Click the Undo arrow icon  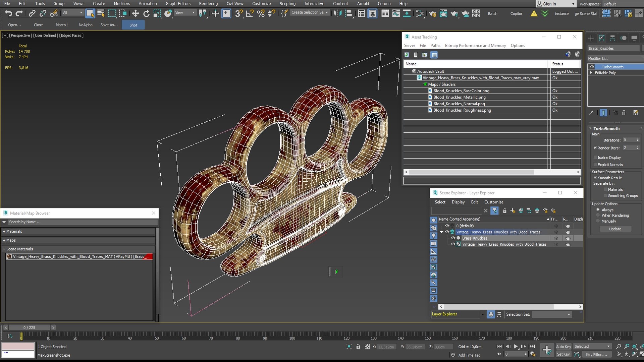point(8,13)
